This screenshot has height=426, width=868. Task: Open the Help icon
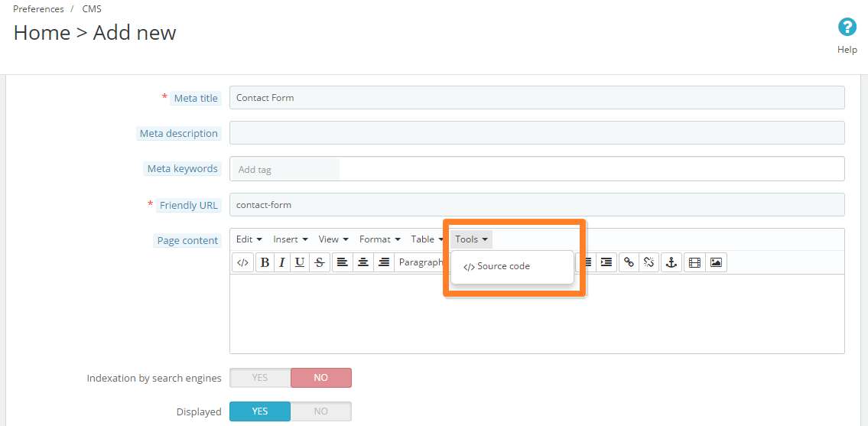[847, 28]
